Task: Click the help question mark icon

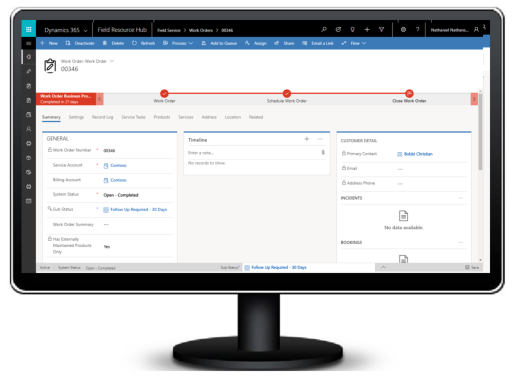Action: pos(417,30)
